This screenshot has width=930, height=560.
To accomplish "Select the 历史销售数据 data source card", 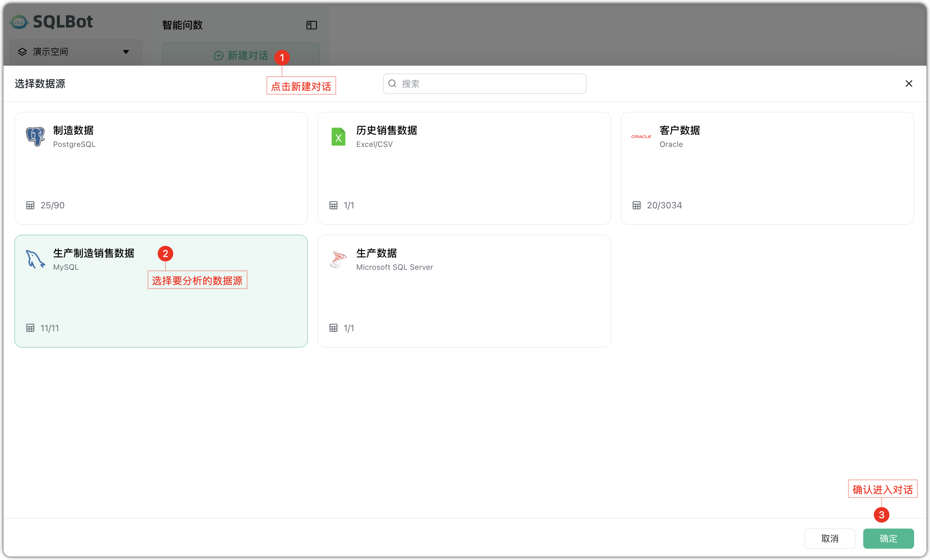I will point(464,173).
